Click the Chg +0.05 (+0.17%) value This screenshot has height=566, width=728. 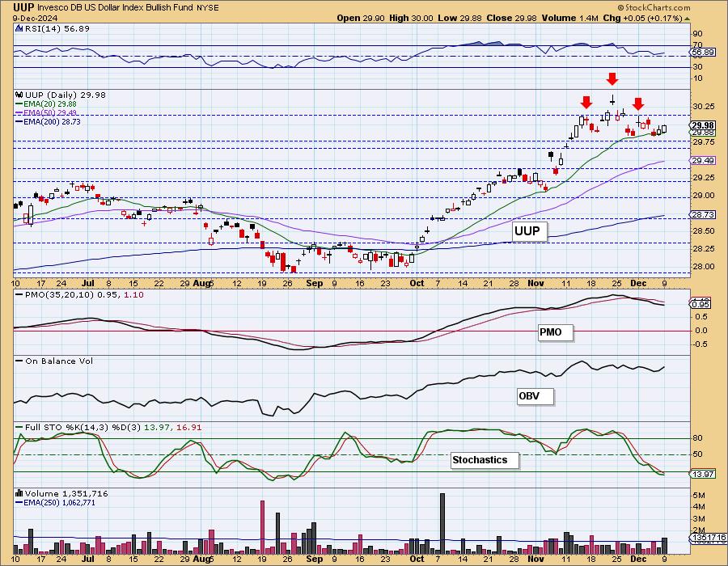pyautogui.click(x=642, y=18)
